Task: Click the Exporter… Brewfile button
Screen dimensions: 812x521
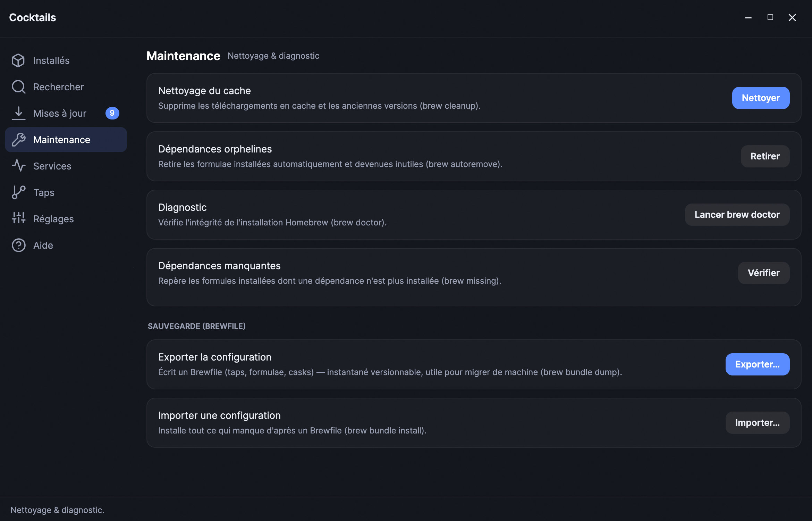Action: tap(757, 364)
